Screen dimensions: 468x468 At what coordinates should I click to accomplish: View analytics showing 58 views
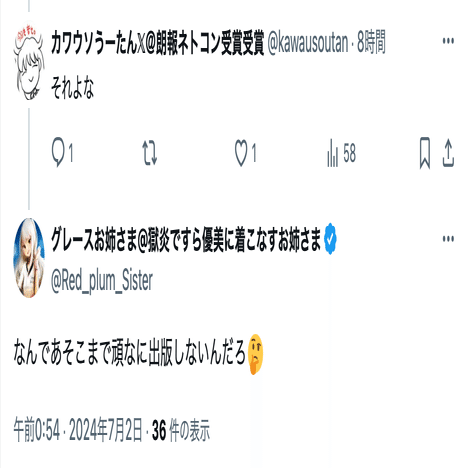click(342, 153)
